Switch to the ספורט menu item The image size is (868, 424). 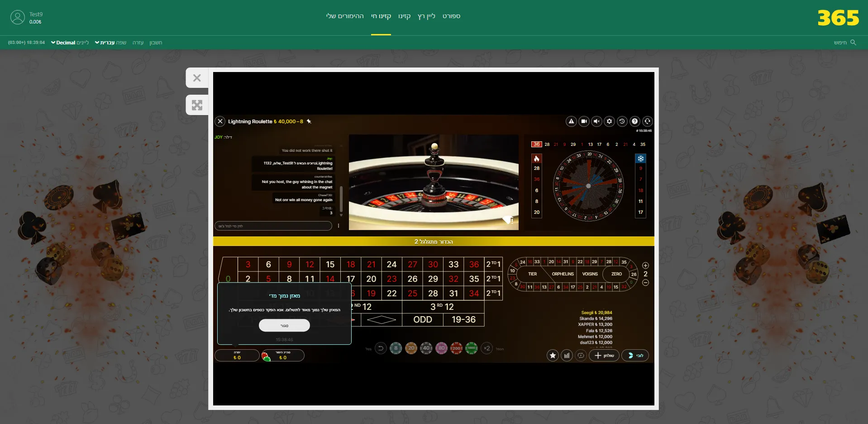(451, 16)
